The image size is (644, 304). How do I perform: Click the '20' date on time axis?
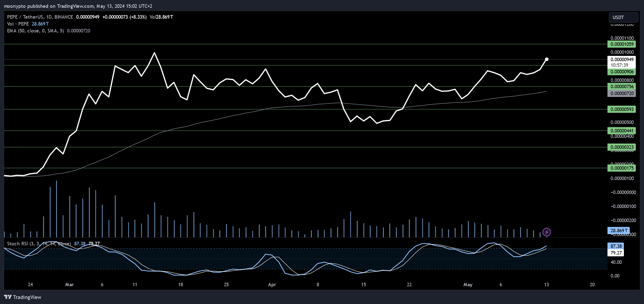point(592,285)
